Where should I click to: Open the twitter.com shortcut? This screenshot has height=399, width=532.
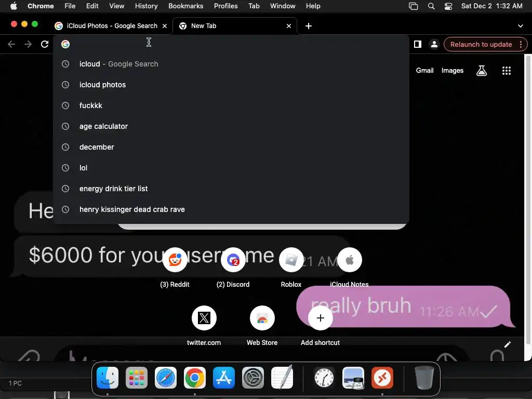coord(204,318)
